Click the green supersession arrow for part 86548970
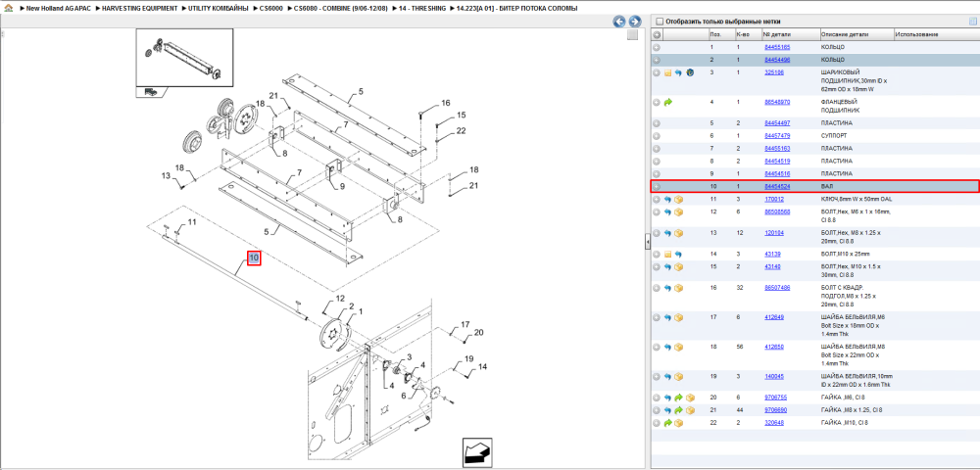980x470 pixels. tap(667, 102)
